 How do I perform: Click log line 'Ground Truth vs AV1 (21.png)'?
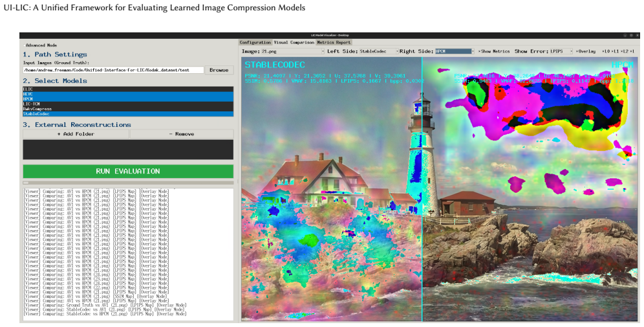105,305
